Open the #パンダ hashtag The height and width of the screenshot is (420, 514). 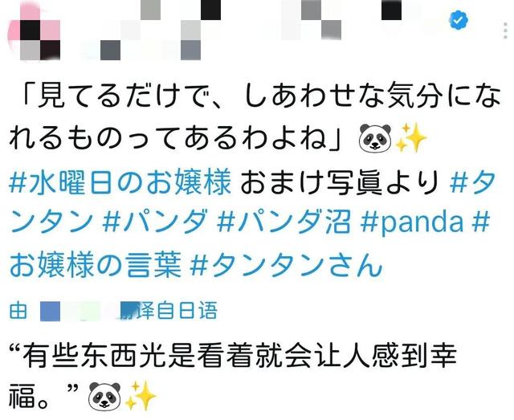tap(155, 222)
